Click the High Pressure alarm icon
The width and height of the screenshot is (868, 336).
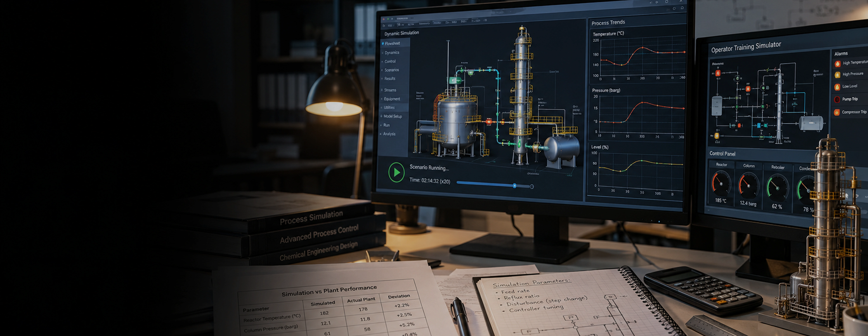(837, 75)
